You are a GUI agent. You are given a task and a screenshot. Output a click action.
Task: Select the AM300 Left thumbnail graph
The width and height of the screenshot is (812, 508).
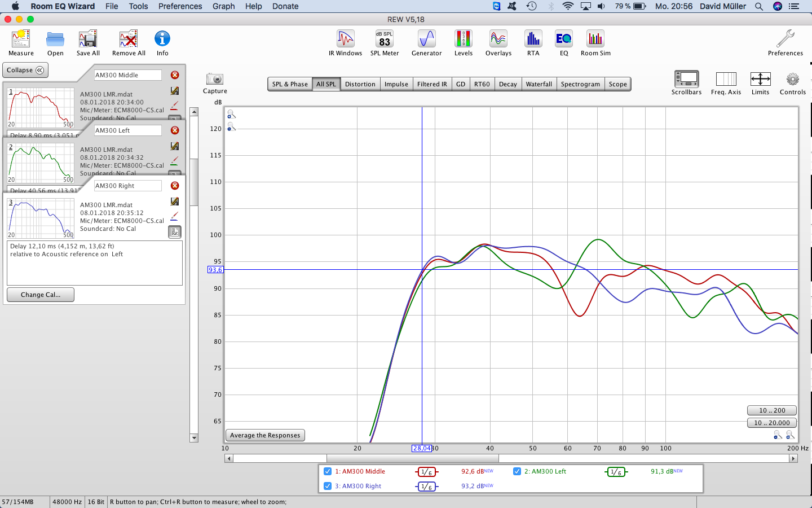41,163
